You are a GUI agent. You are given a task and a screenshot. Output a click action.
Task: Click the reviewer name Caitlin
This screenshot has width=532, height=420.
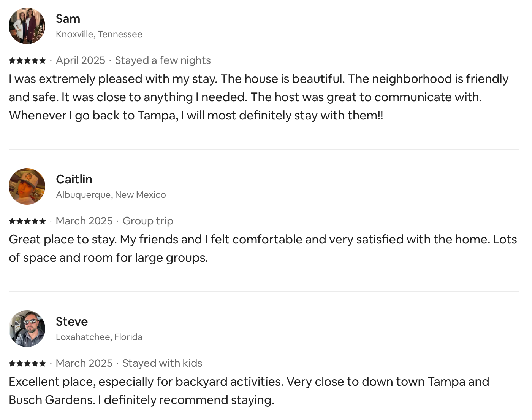click(x=74, y=179)
